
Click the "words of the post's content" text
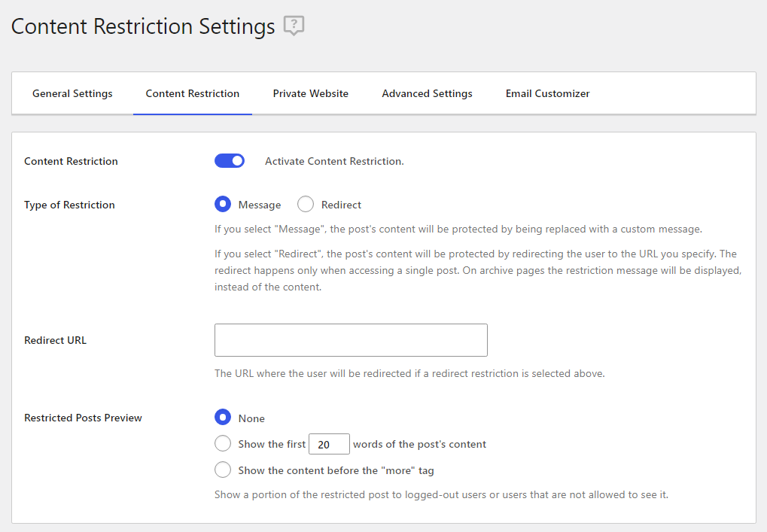pos(420,444)
